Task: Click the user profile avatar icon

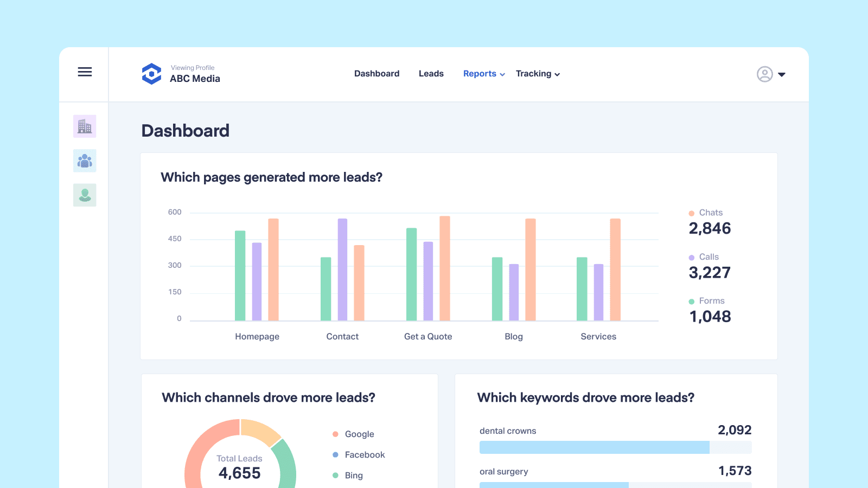Action: click(764, 74)
